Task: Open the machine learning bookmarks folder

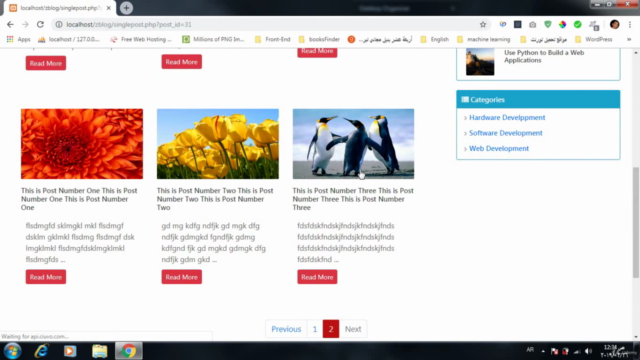Action: click(484, 39)
